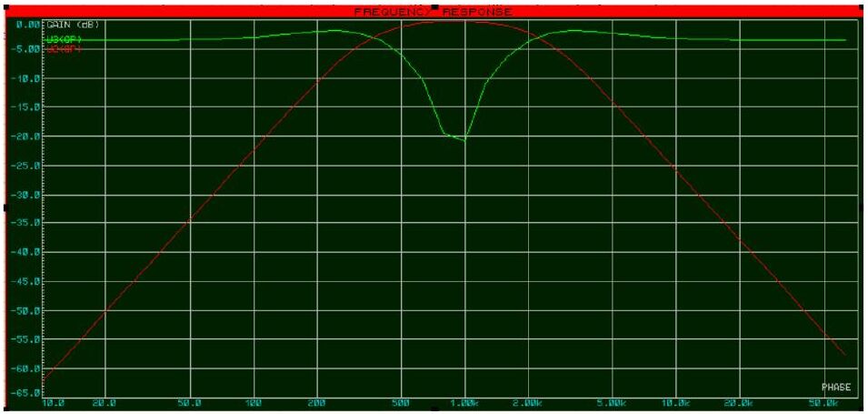Screen dimensions: 868x414
Task: Click the -10.0 gain axis value
Action: (x=25, y=78)
